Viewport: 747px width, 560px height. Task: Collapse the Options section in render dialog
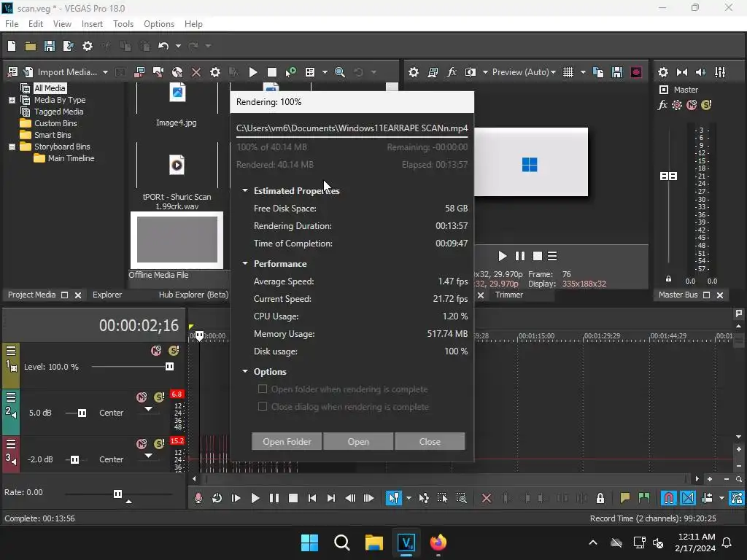tap(245, 371)
